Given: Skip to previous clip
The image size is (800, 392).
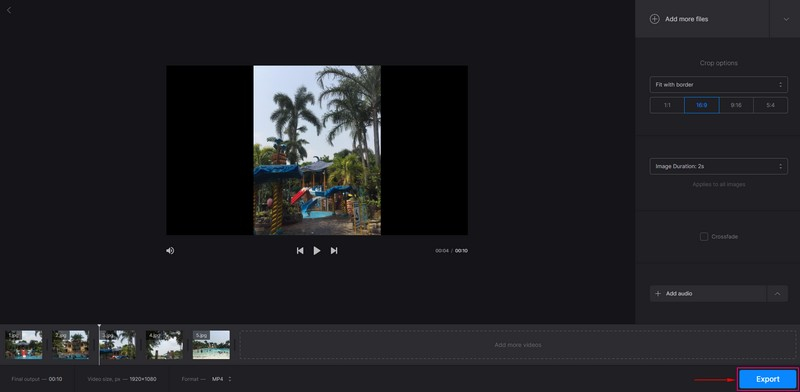Looking at the screenshot, I should pos(300,251).
